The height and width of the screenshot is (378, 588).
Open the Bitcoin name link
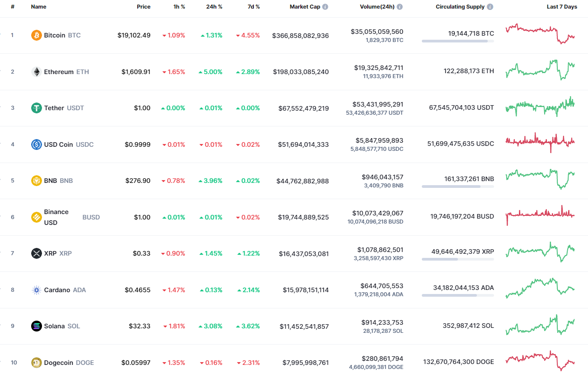55,35
